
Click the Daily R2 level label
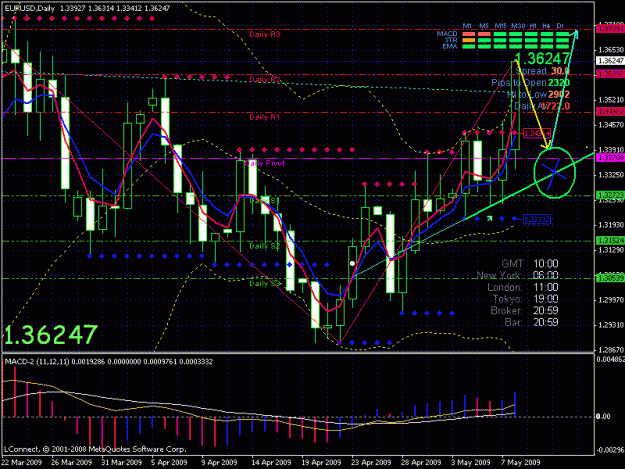(265, 80)
